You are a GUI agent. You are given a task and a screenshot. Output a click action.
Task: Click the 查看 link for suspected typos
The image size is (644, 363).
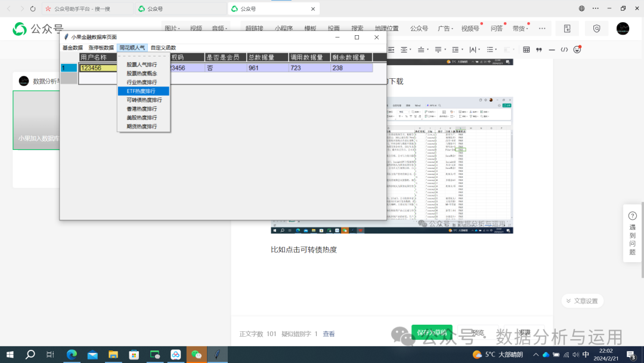(329, 334)
